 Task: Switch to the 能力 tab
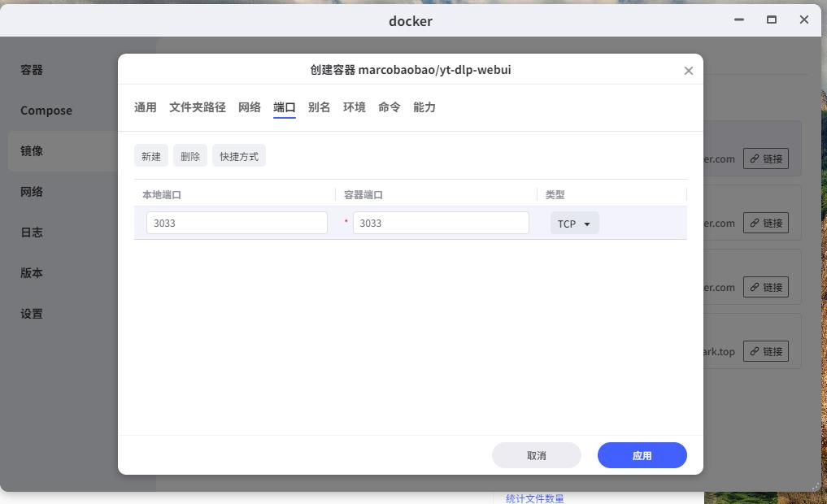tap(424, 107)
